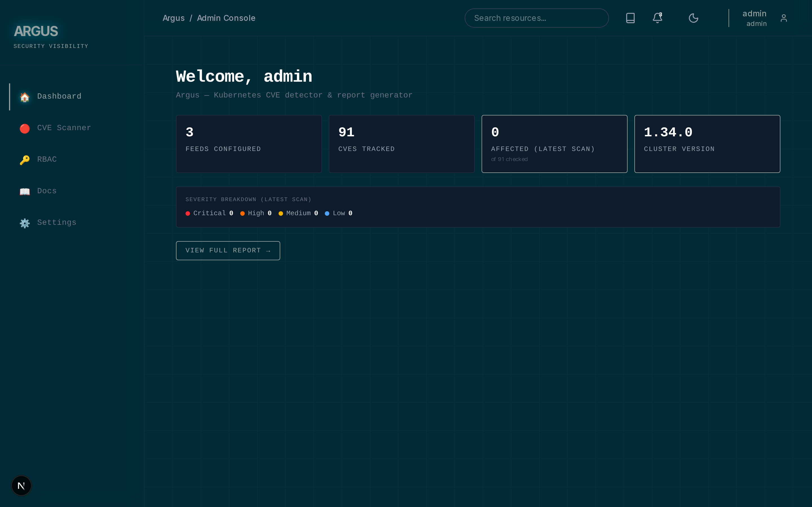812x507 pixels.
Task: Click the RBAC key icon
Action: tap(25, 160)
